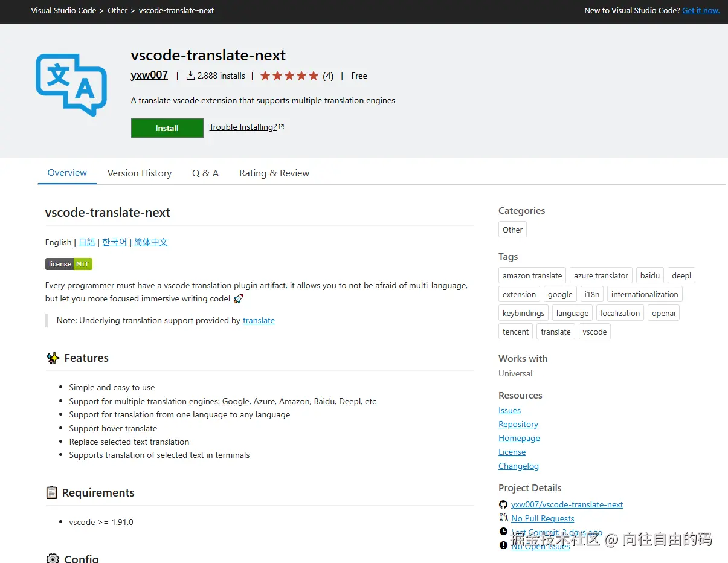Click the Features sparkle icon
The image size is (728, 563).
[53, 358]
